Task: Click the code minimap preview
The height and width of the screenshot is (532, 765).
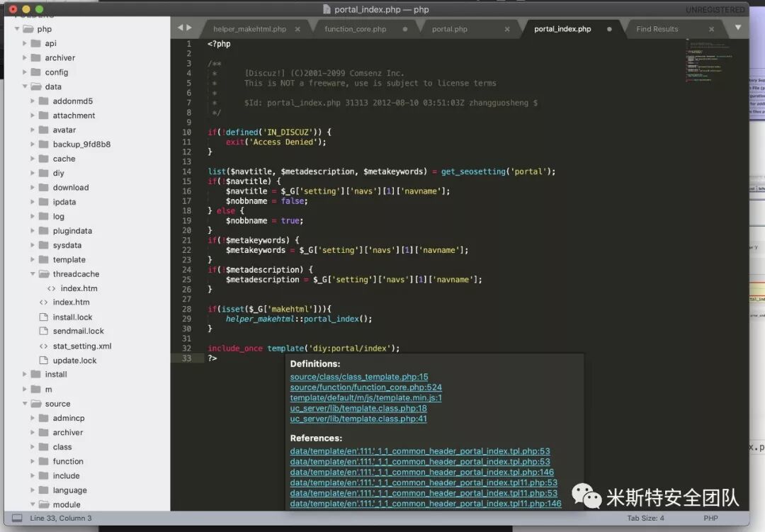Action: 709,60
